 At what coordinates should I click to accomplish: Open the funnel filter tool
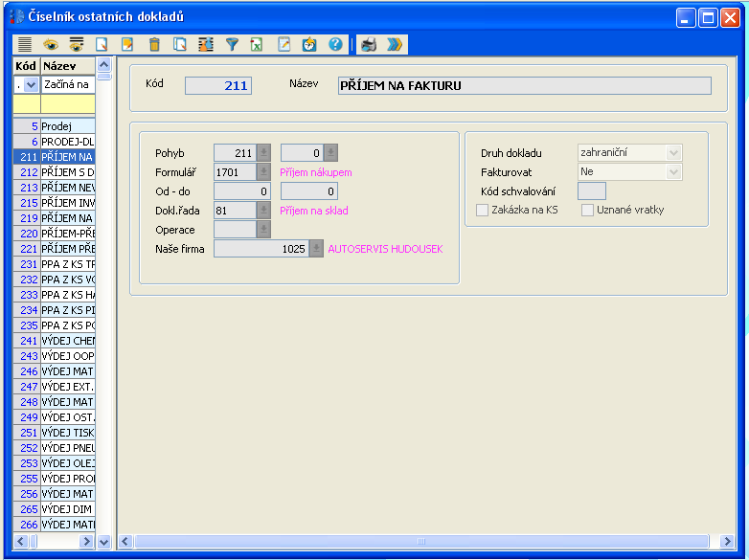click(231, 44)
